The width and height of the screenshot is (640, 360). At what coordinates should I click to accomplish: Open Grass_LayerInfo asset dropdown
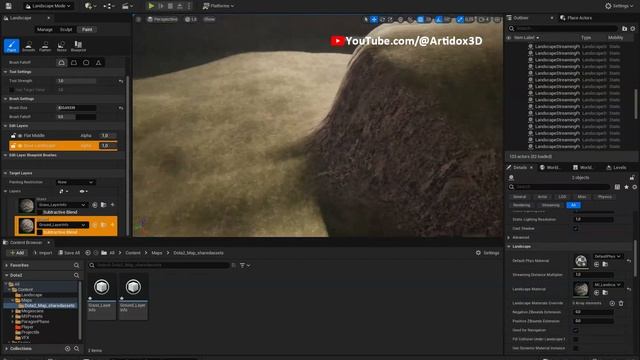click(62, 205)
